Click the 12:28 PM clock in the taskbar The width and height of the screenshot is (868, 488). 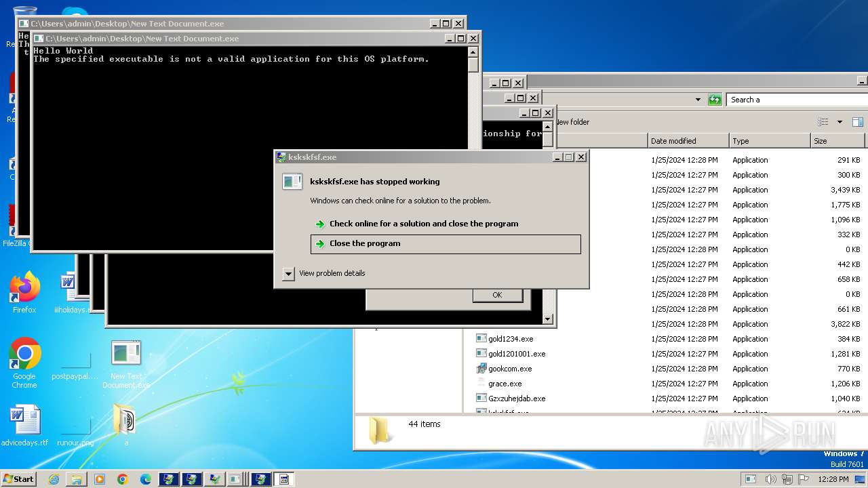pos(833,479)
